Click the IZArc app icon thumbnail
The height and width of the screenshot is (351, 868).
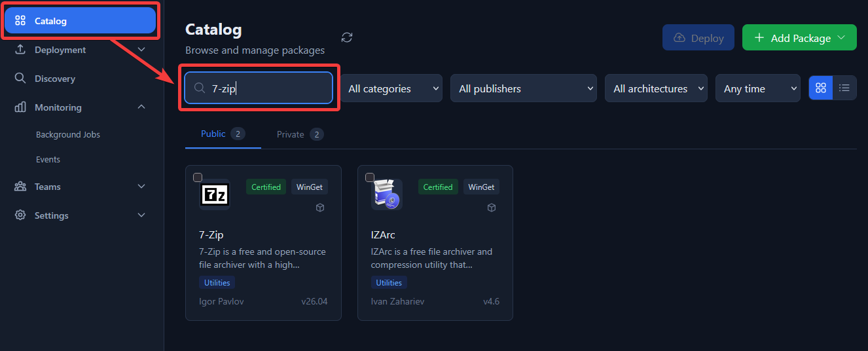pos(387,194)
